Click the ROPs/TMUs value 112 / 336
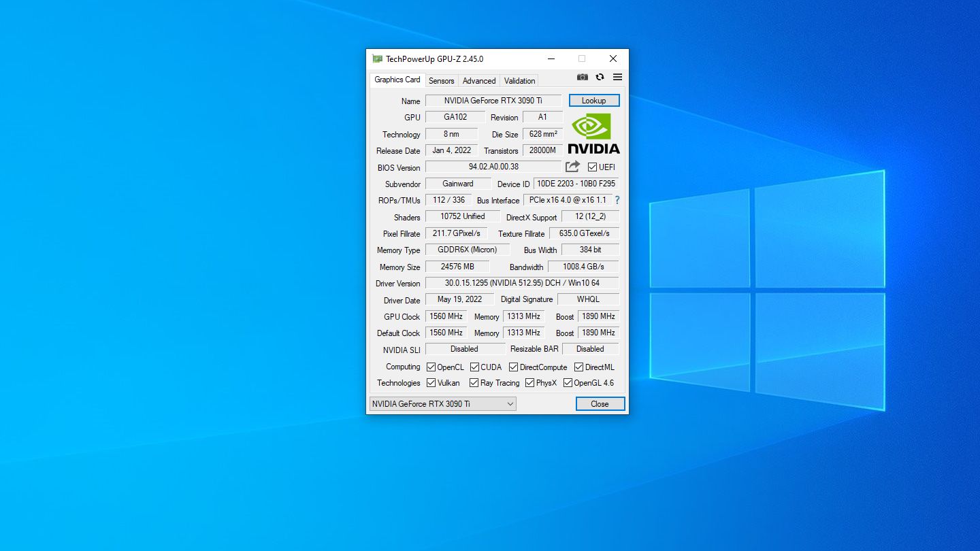Image resolution: width=980 pixels, height=551 pixels. pos(448,200)
